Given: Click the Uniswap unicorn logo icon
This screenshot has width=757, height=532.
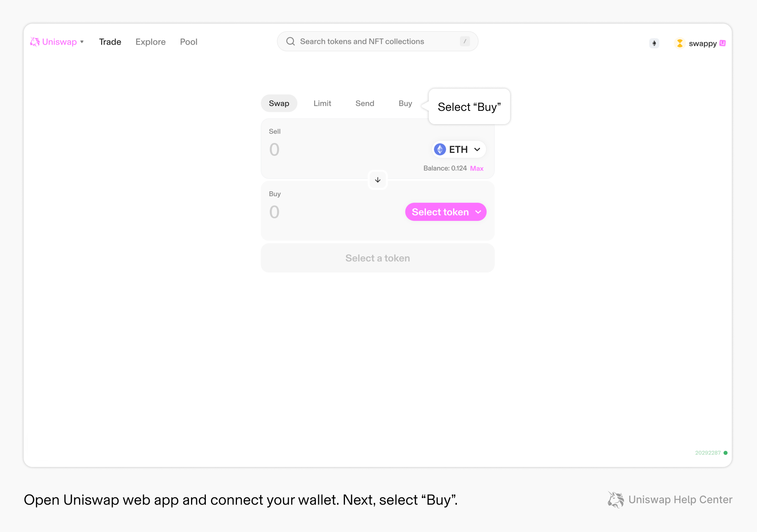Looking at the screenshot, I should [35, 42].
